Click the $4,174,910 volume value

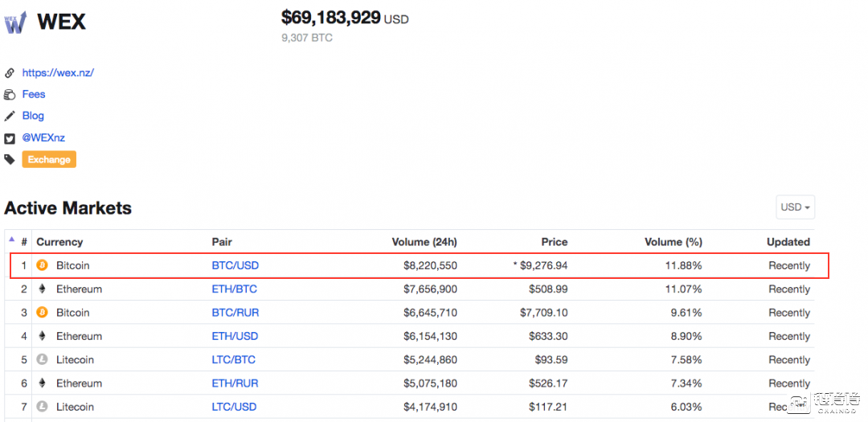[430, 407]
